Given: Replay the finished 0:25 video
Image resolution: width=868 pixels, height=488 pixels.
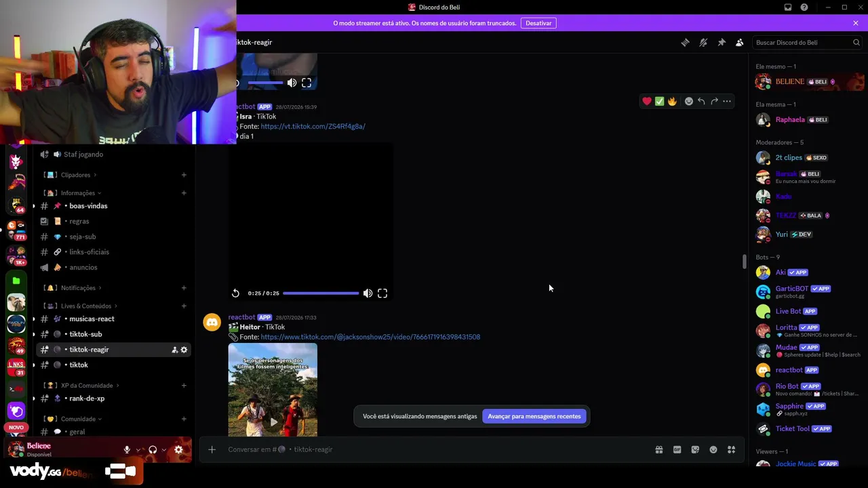Looking at the screenshot, I should click(x=235, y=293).
